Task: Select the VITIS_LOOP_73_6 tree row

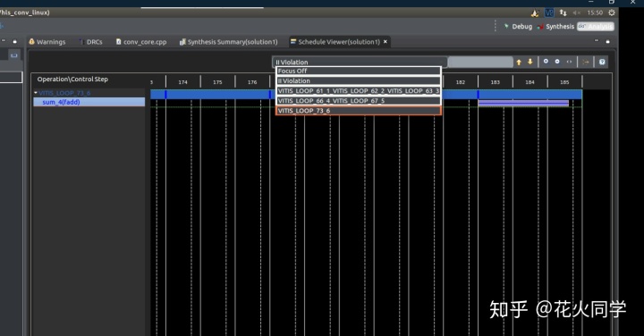Action: pos(89,93)
